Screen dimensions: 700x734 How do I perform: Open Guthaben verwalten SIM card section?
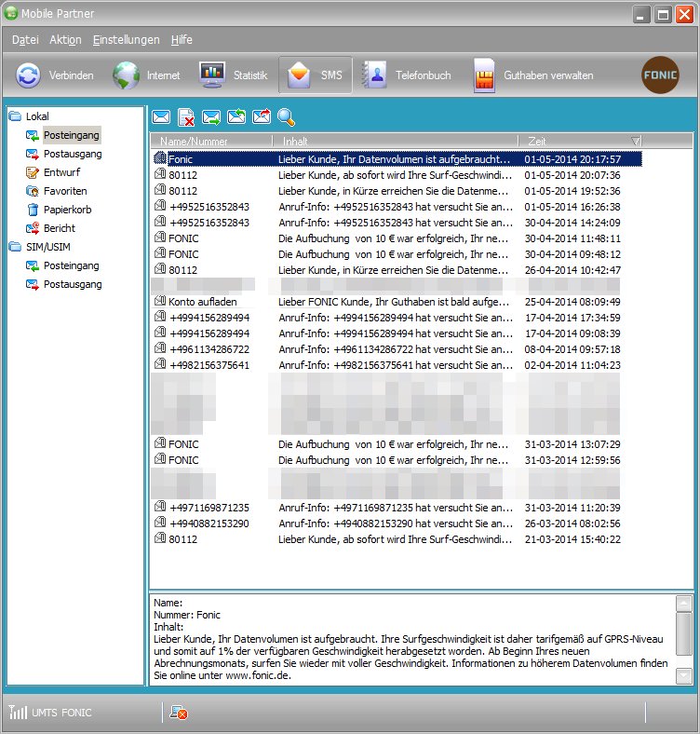coord(533,75)
